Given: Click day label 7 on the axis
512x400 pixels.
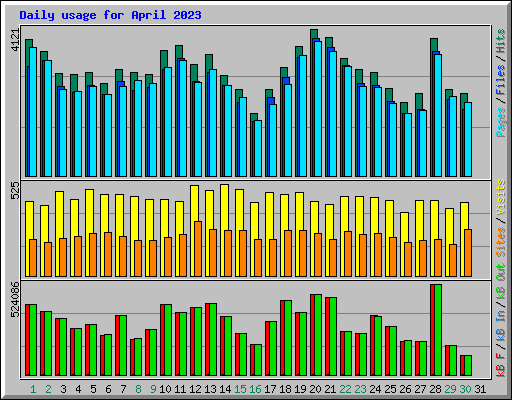Looking at the screenshot, I should pos(123,389).
